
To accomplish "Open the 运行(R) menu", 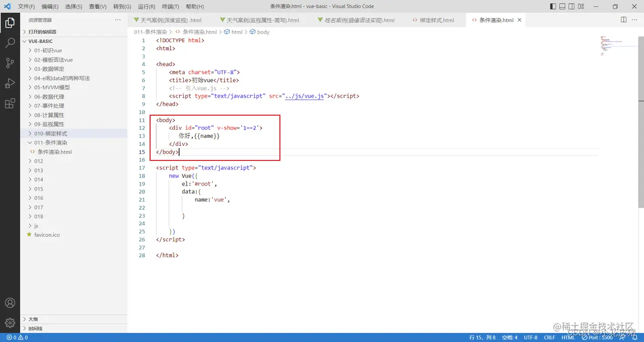I will [x=146, y=7].
